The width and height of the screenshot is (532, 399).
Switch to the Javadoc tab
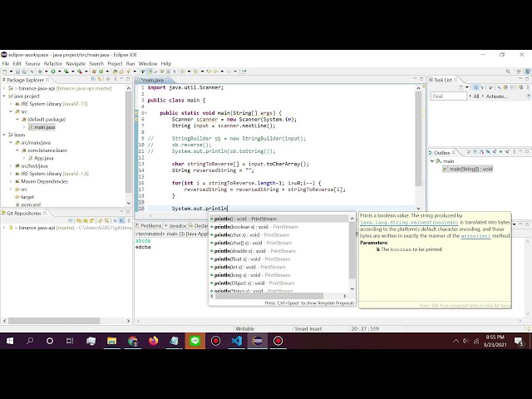(175, 225)
